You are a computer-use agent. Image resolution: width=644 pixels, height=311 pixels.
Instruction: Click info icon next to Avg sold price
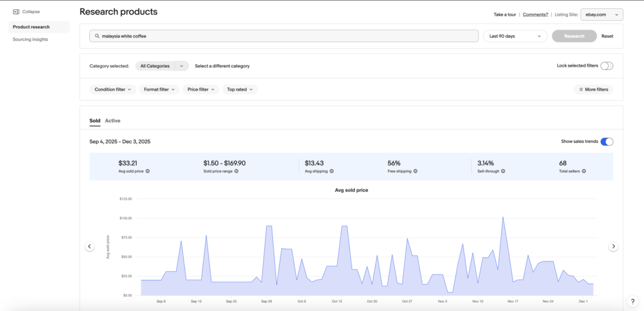point(147,171)
